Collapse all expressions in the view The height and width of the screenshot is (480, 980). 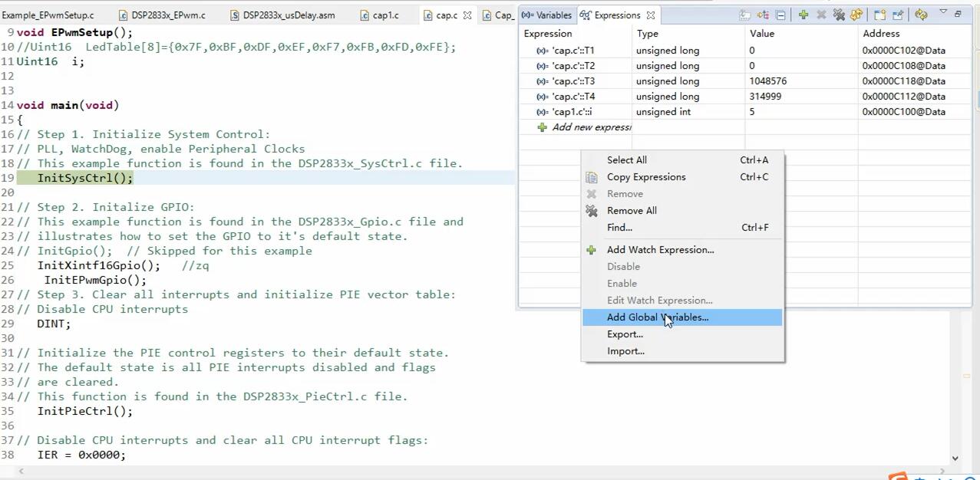[x=780, y=15]
